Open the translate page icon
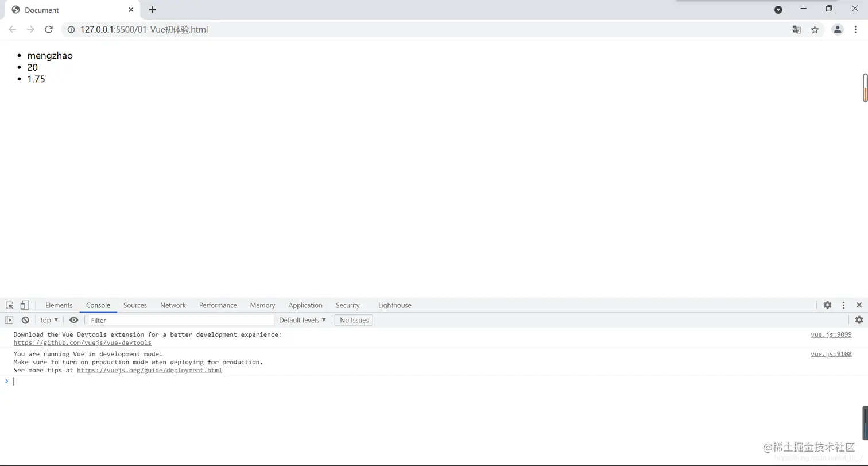 [797, 29]
